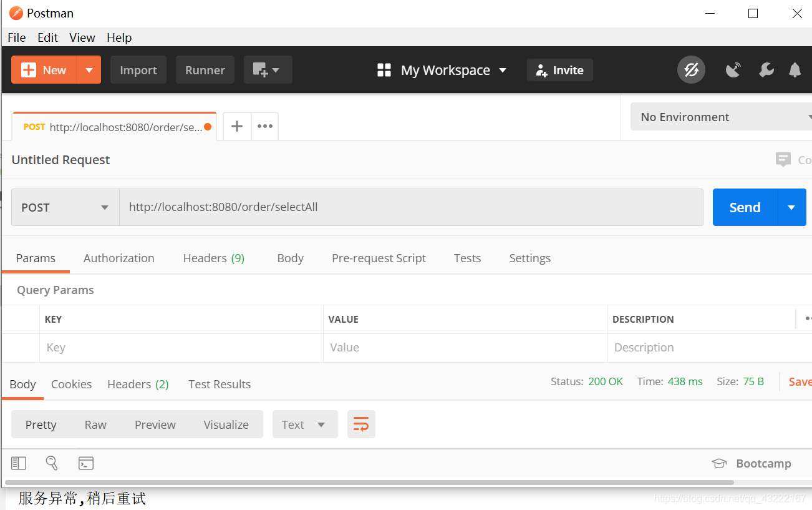Switch to the request Body tab

point(290,258)
